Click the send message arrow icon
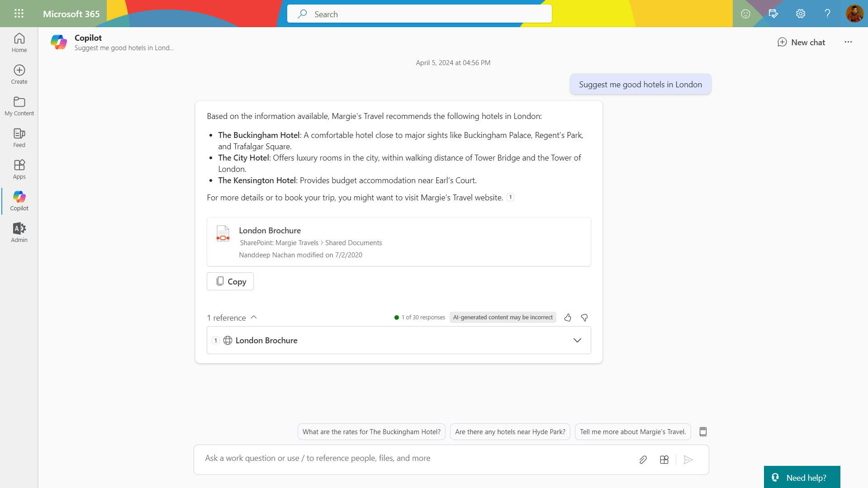 [688, 460]
